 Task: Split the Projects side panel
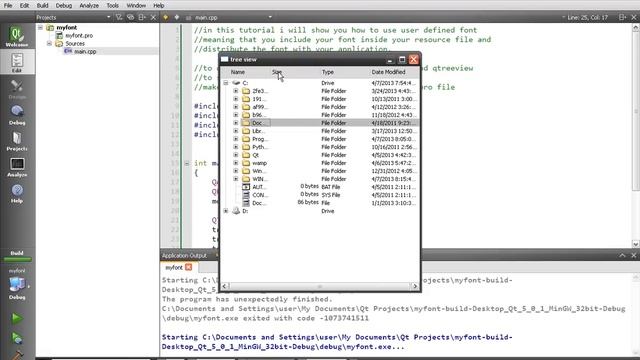click(x=142, y=17)
